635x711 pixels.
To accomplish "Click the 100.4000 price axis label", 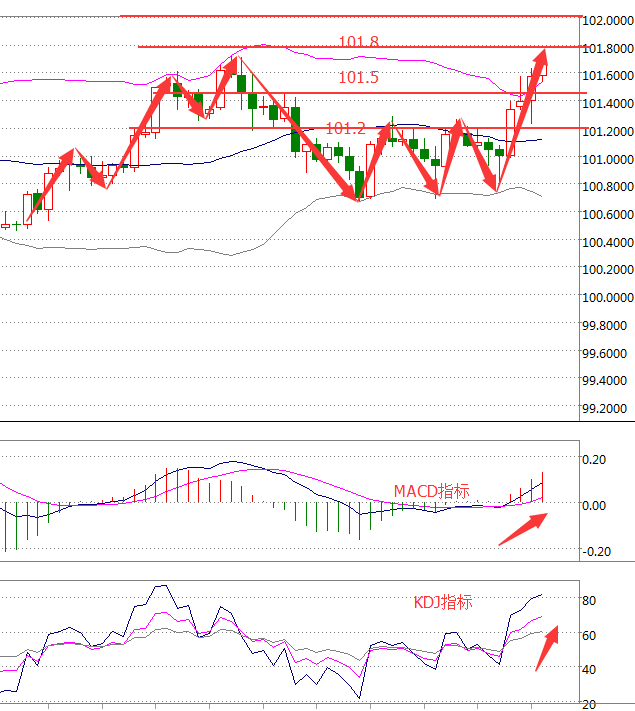I will pyautogui.click(x=608, y=242).
